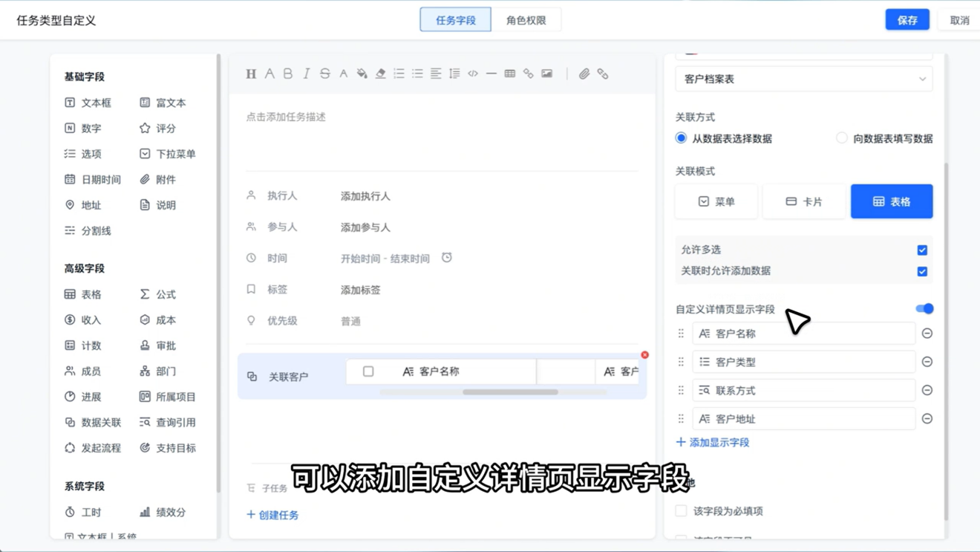Click horizontal scrollbar in 关联客户 table
980x552 pixels.
[x=510, y=392]
